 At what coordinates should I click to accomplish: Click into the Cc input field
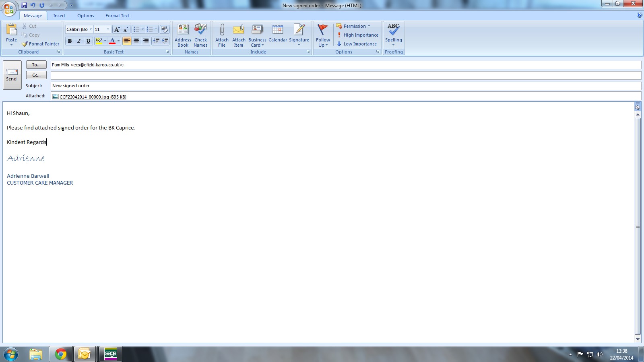345,75
